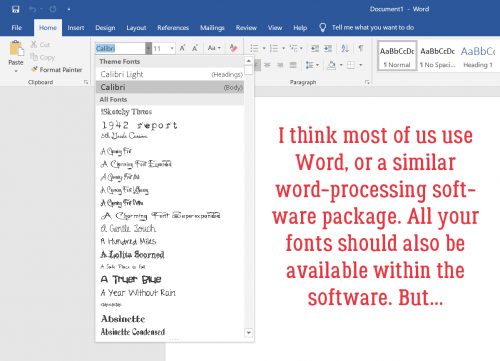Open the File tab
This screenshot has width=500, height=361.
17,28
